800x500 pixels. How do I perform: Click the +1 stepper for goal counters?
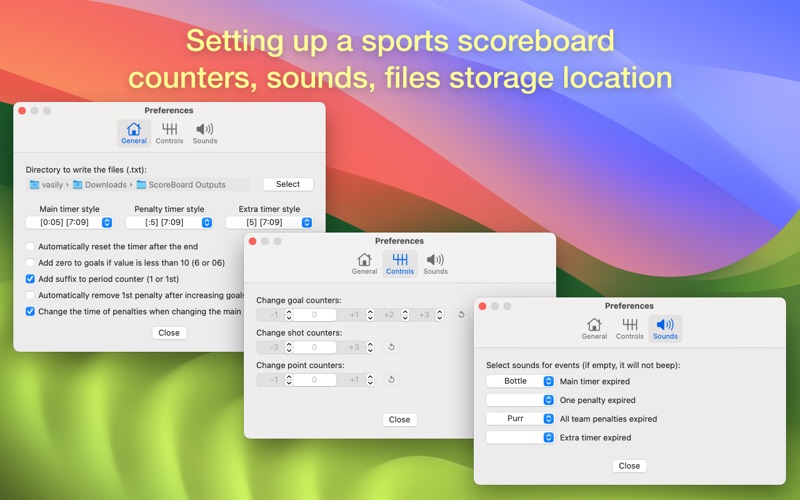point(370,315)
